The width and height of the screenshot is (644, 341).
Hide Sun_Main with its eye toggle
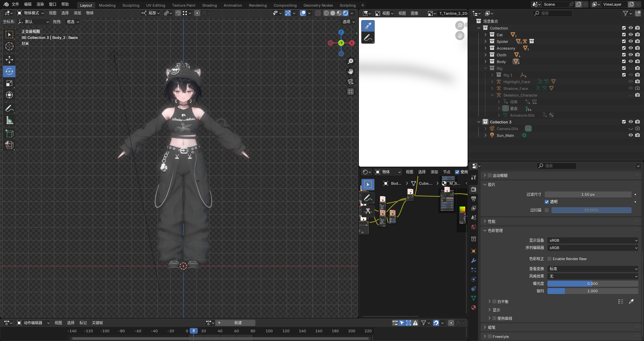[x=631, y=135]
